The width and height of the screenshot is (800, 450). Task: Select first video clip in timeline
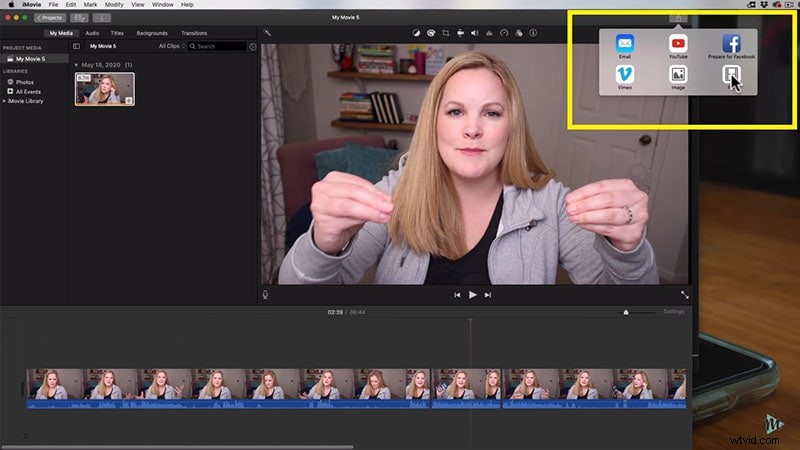pyautogui.click(x=228, y=388)
